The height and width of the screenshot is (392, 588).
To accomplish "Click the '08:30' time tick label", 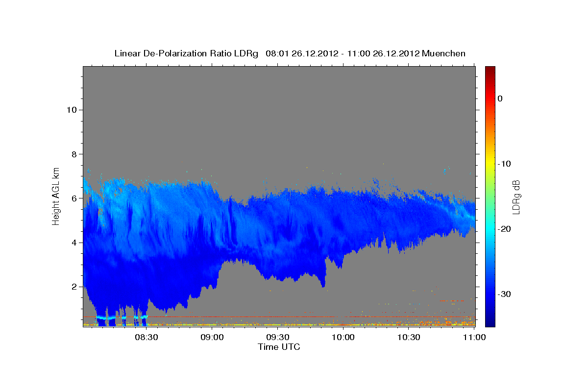I will point(146,337).
